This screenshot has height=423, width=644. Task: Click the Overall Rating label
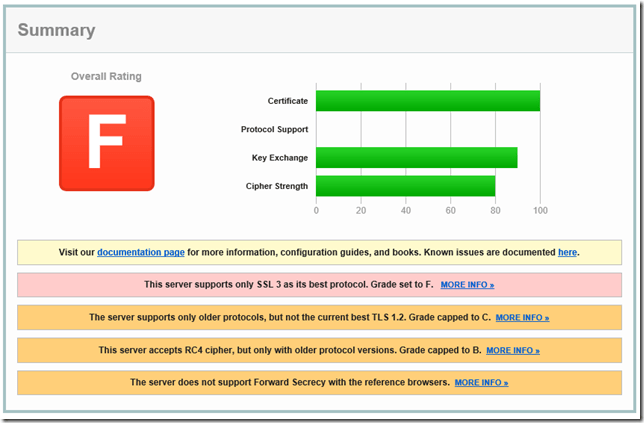[106, 76]
